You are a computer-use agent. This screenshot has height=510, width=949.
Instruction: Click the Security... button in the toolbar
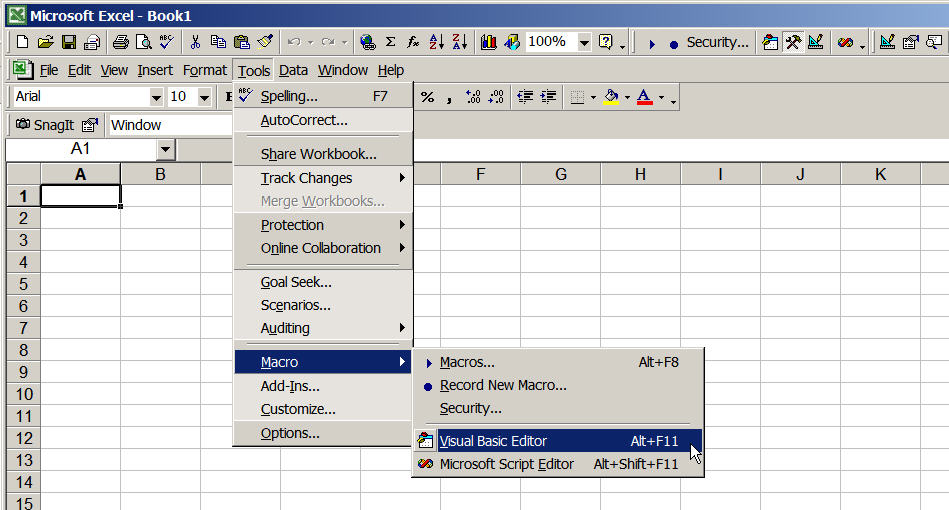[717, 42]
